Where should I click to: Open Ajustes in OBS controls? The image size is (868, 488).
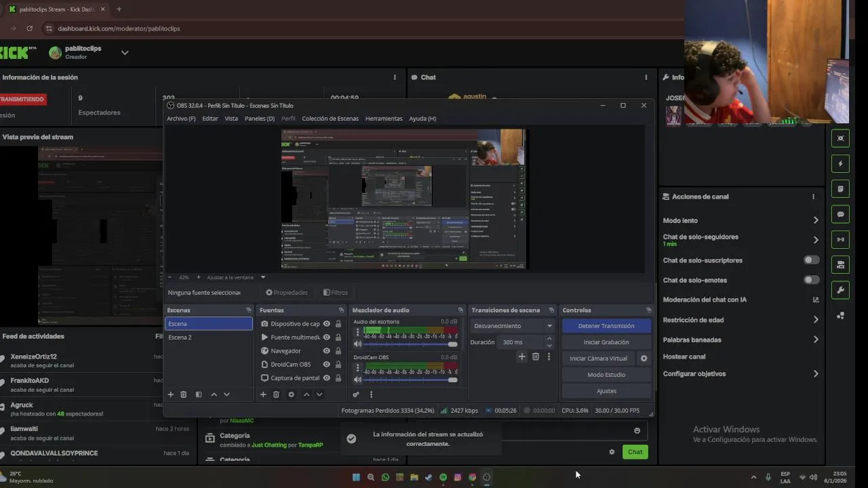[606, 391]
